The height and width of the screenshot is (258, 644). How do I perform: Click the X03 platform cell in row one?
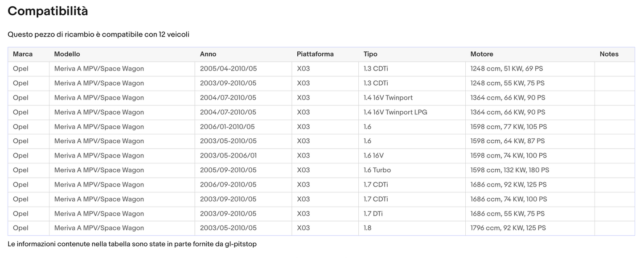(x=303, y=69)
